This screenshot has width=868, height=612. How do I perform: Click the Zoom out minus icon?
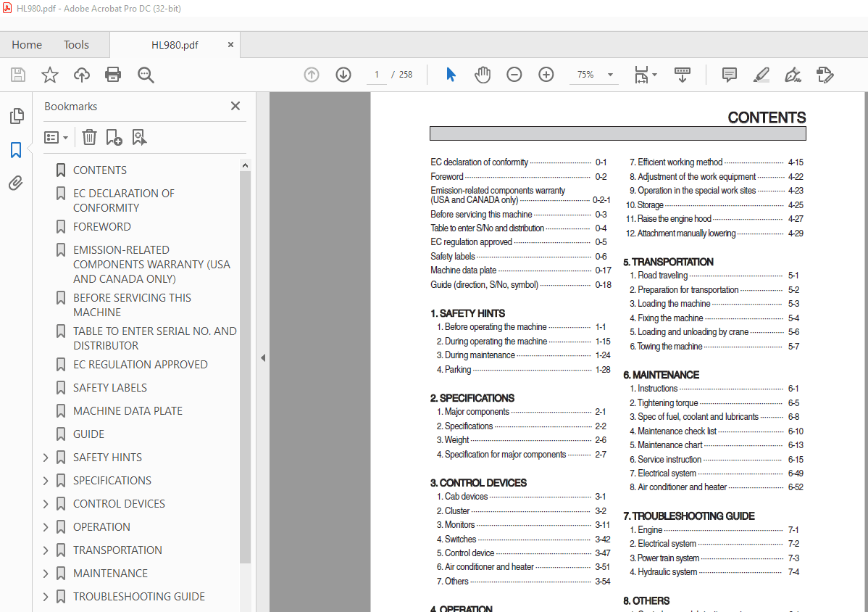[x=514, y=75]
